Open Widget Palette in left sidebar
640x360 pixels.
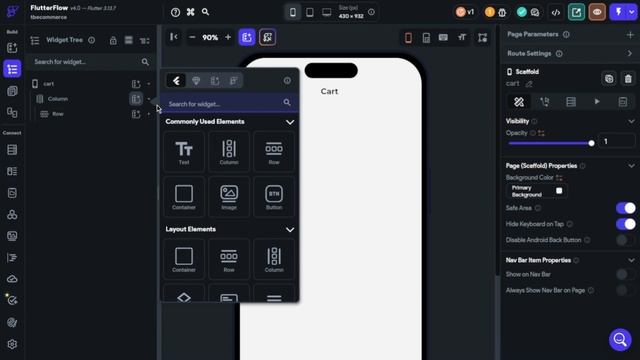point(12,48)
